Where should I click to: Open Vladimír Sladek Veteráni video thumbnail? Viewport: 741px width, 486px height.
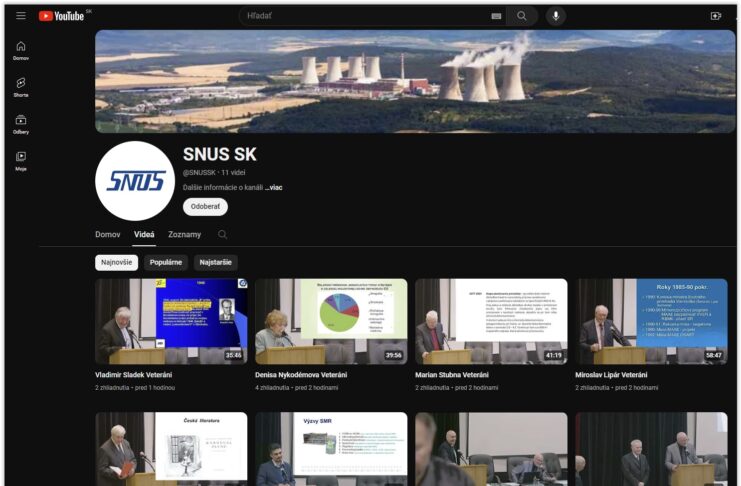(x=171, y=321)
